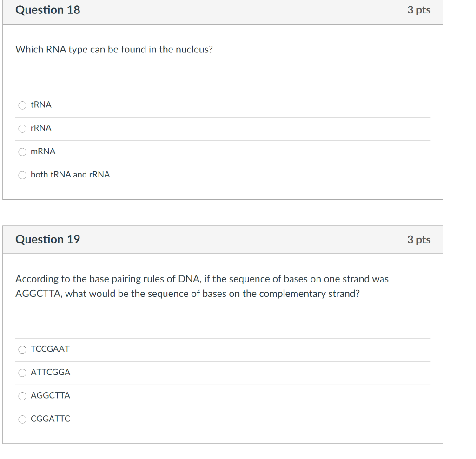
Task: Select the TCCGAAT answer option
Action: click(x=22, y=349)
